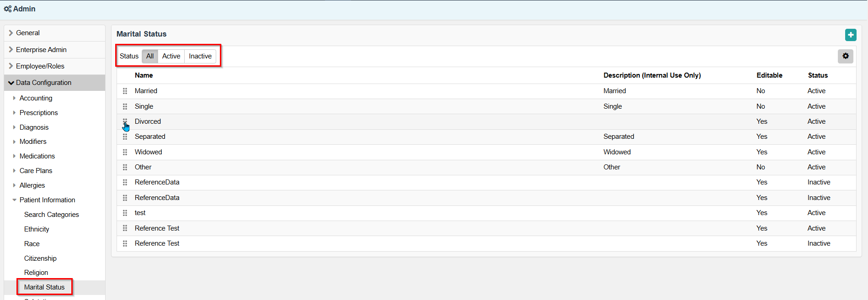Image resolution: width=868 pixels, height=300 pixels.
Task: Open the Separated marital status entry
Action: 150,137
